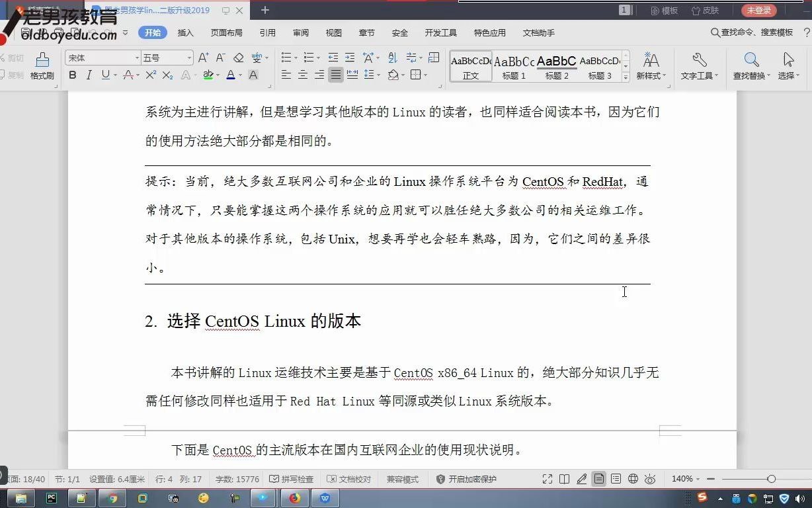Image resolution: width=812 pixels, height=508 pixels.
Task: Toggle eye protection mode icon
Action: (x=650, y=479)
